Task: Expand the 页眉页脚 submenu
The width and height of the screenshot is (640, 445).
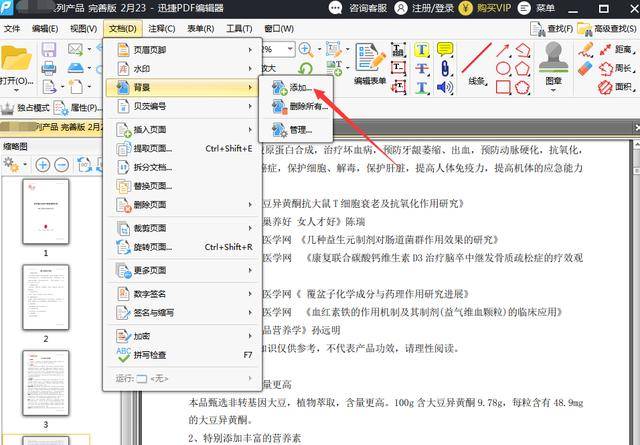Action: [x=183, y=50]
